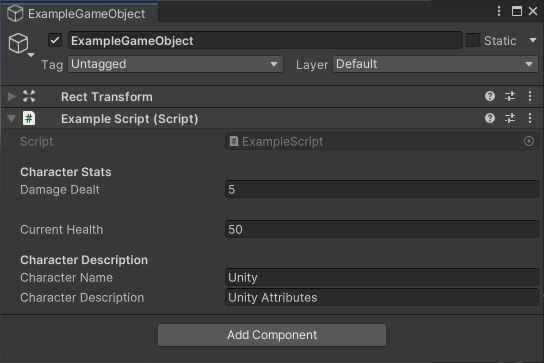This screenshot has height=363, width=544.
Task: Click the object picker circle beside ExampleScript
Action: tap(529, 141)
